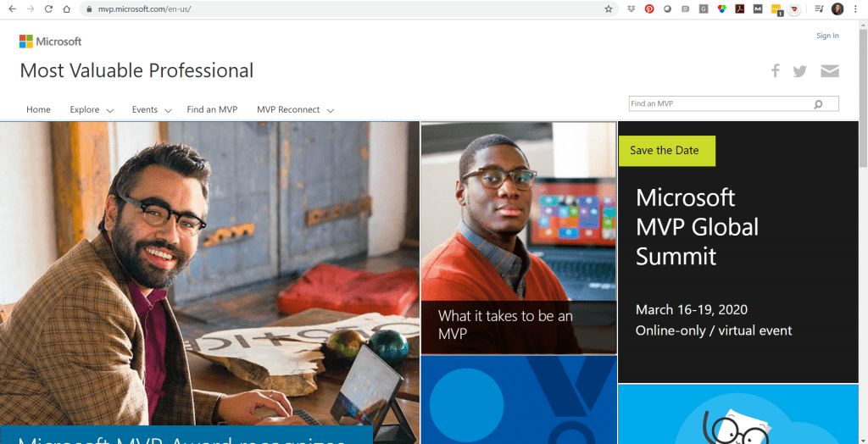View site info via the padlock icon

click(x=89, y=9)
